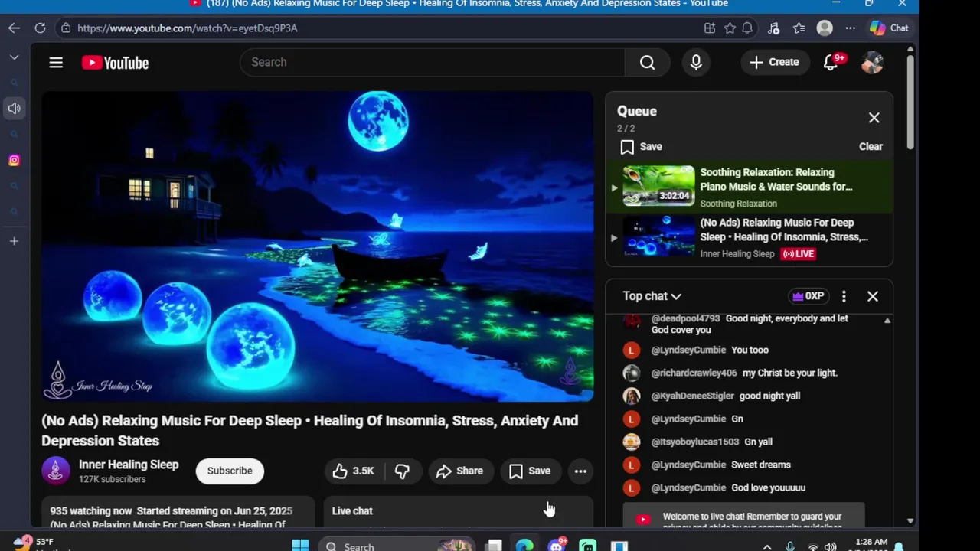Select the Inner Healing Sleep live queue thumbnail

coord(658,236)
